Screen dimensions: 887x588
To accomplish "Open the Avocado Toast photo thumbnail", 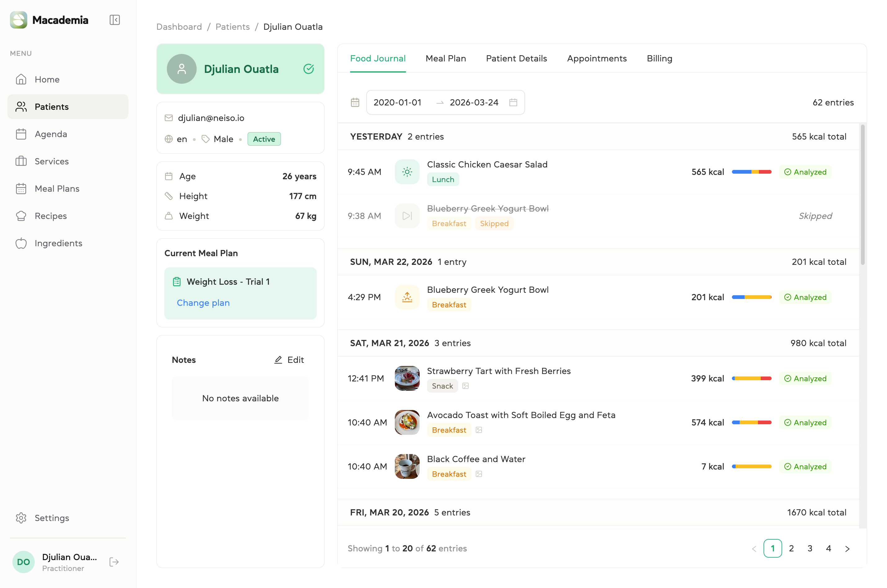I will click(x=407, y=423).
